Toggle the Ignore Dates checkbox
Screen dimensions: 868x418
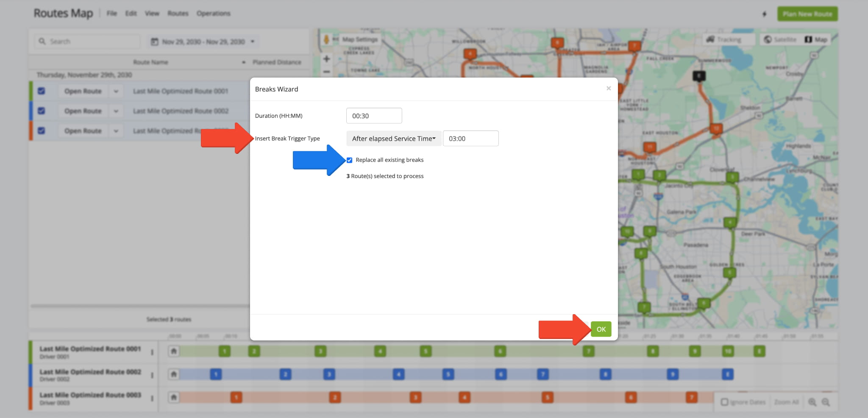coord(725,402)
